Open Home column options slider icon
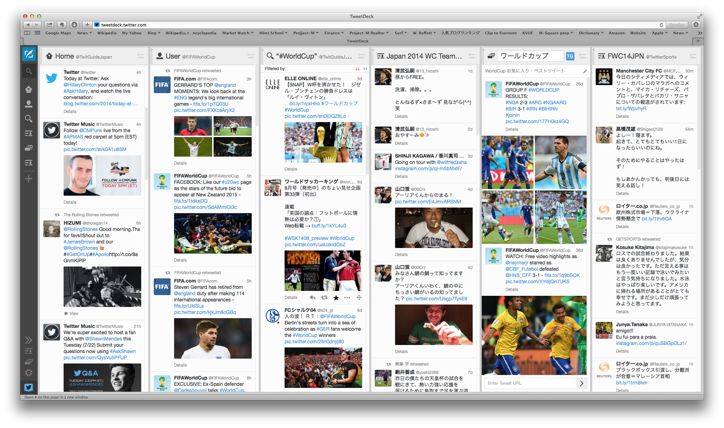This screenshot has width=724, height=428. [x=140, y=56]
